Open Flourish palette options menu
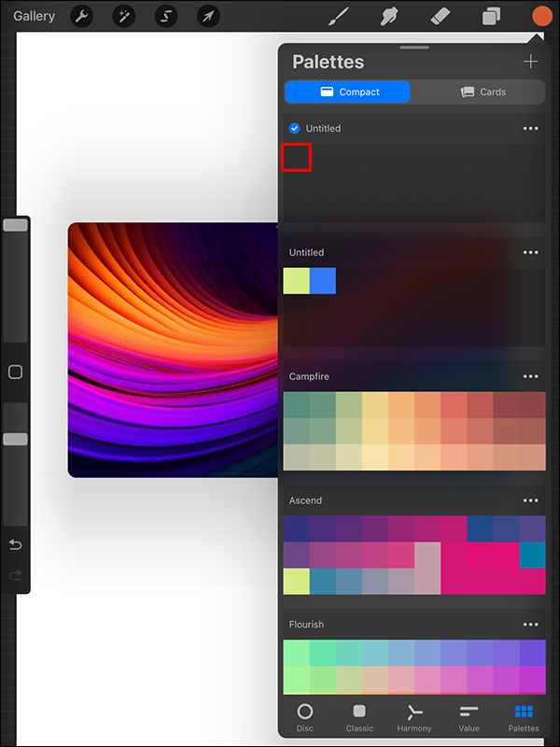The image size is (560, 747). click(530, 625)
